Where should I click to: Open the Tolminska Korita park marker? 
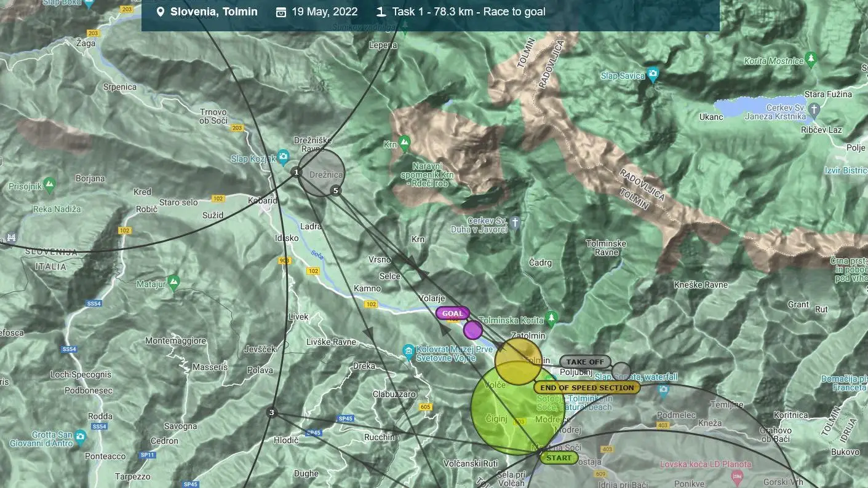point(552,318)
